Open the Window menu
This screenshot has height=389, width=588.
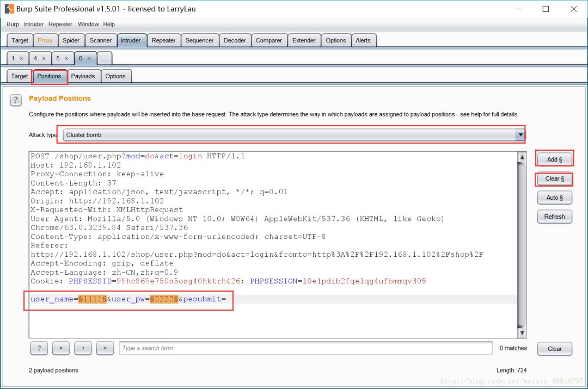coord(88,24)
